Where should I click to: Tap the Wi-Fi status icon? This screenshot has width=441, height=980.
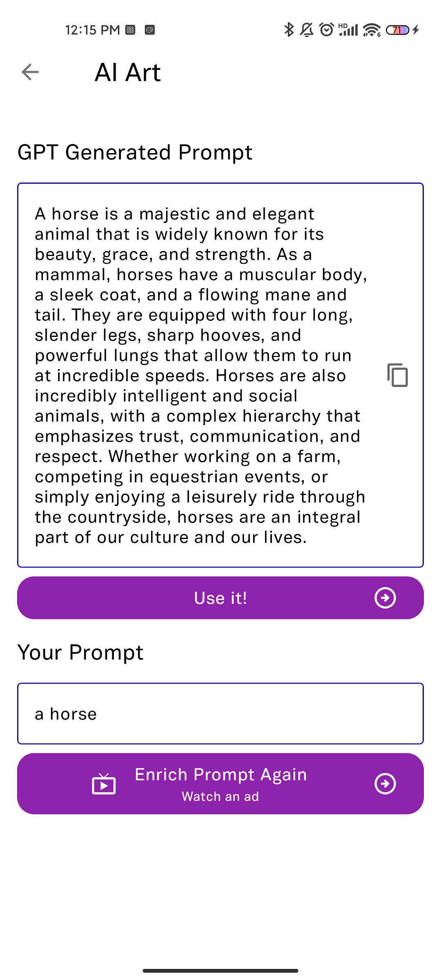[372, 30]
